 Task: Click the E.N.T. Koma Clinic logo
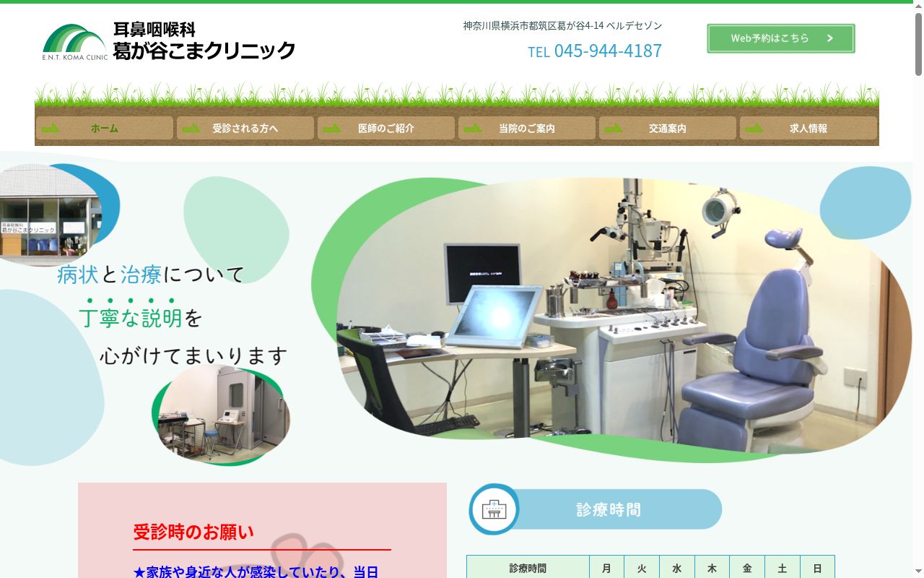[x=75, y=42]
